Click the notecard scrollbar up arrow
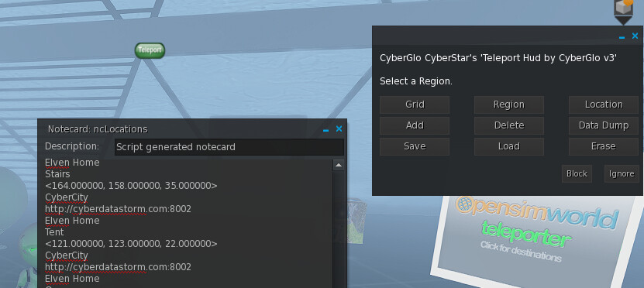The image size is (644, 288). (339, 166)
